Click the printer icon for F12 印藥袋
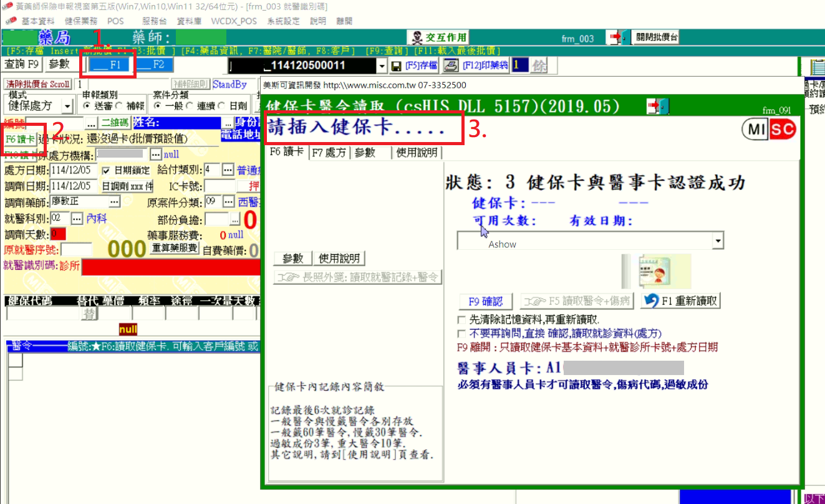The image size is (825, 504). tap(450, 65)
